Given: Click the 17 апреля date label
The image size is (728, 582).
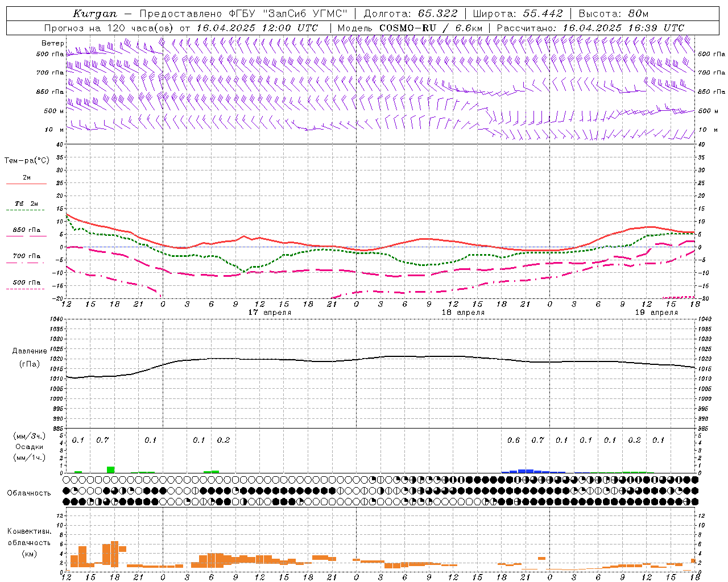Looking at the screenshot, I should [x=270, y=313].
